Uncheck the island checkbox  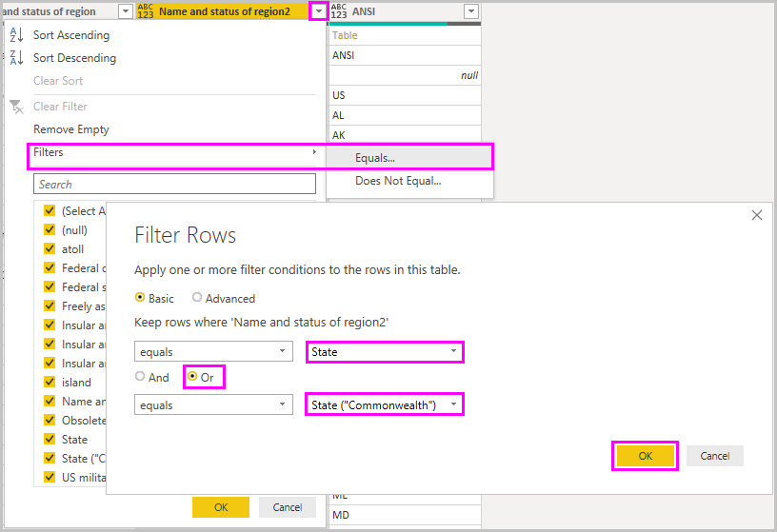tap(50, 382)
